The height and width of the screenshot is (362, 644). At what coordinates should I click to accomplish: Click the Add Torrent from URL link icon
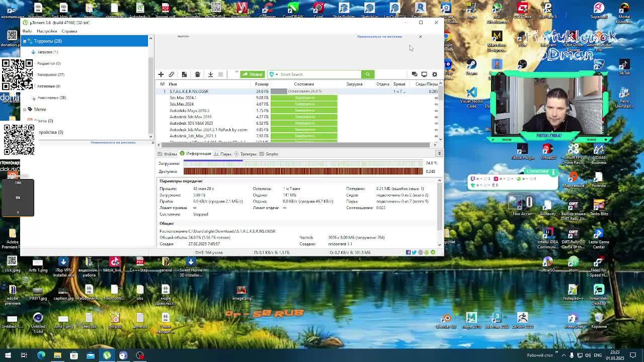point(172,74)
